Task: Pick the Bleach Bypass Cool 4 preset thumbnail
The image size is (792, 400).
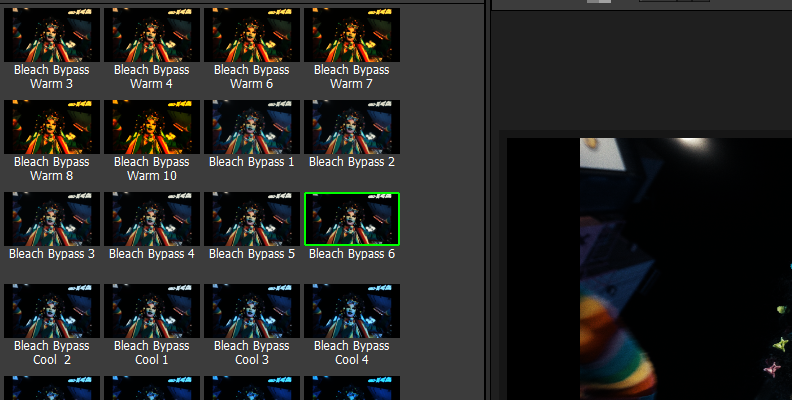Action: pyautogui.click(x=352, y=311)
